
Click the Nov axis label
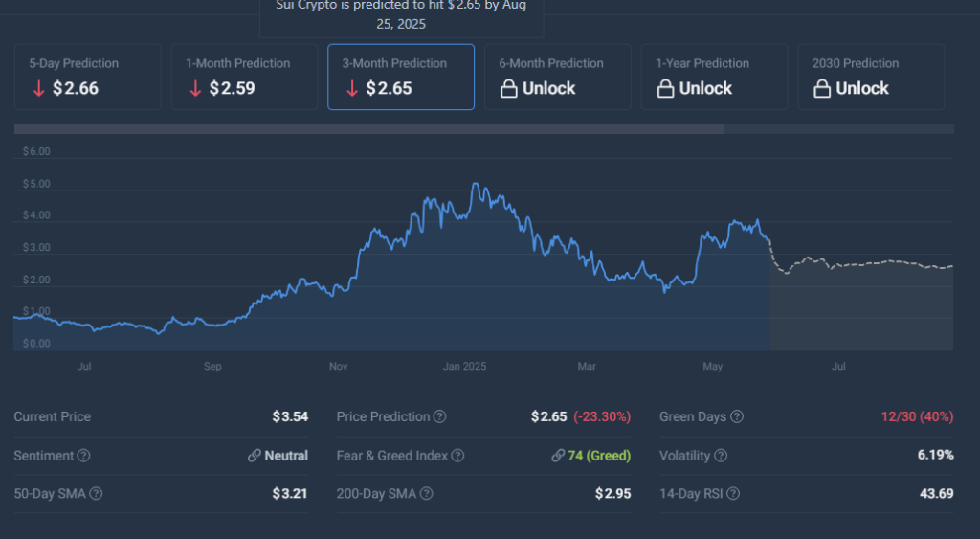[x=338, y=367]
